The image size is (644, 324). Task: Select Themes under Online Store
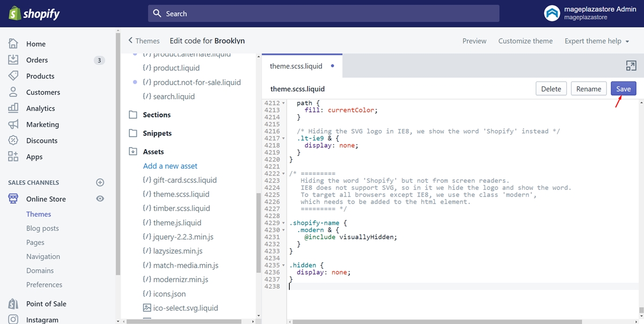(x=39, y=214)
